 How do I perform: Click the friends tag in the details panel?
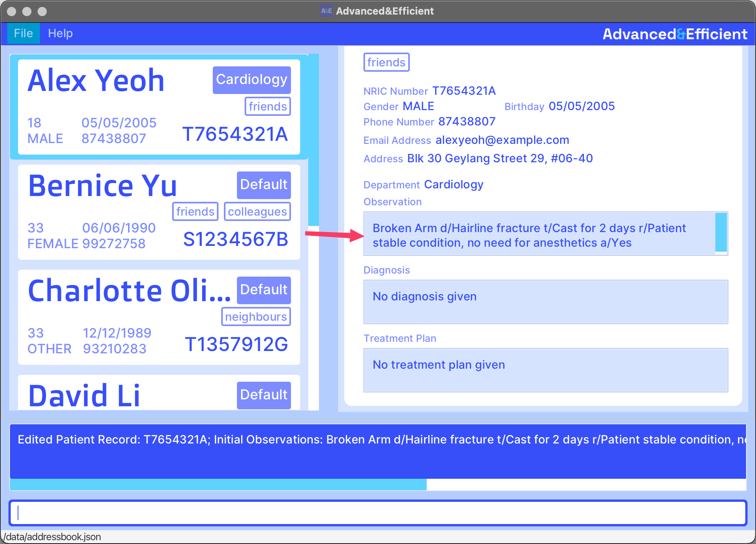[x=386, y=62]
